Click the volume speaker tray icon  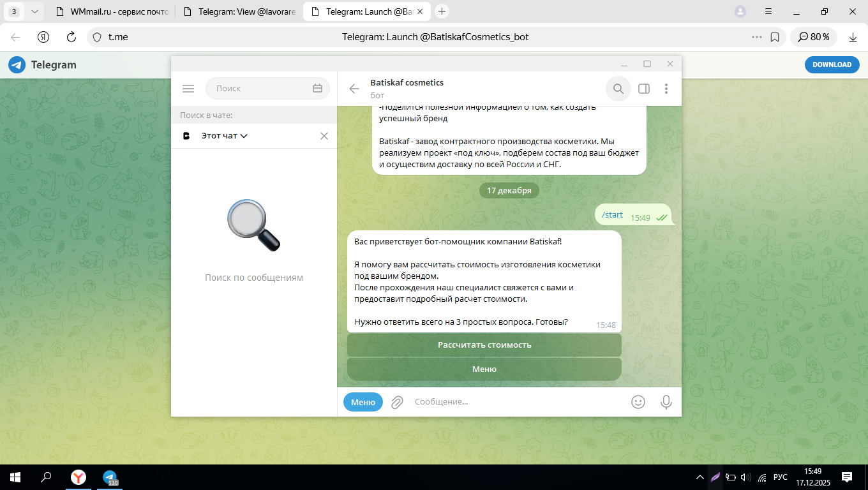coord(746,477)
